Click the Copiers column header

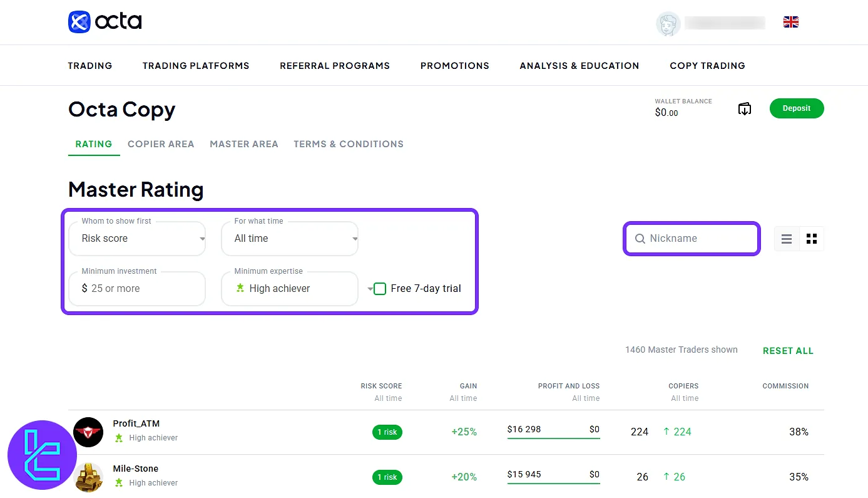[x=683, y=386]
